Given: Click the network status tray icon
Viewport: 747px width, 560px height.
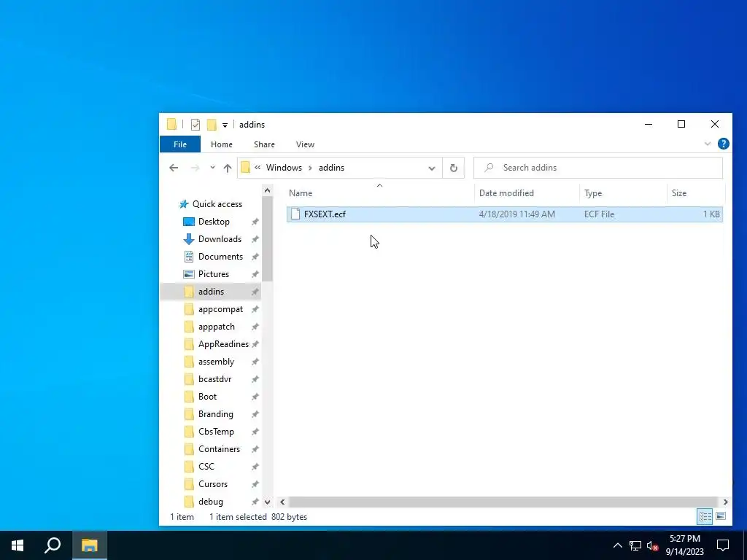Looking at the screenshot, I should [635, 545].
